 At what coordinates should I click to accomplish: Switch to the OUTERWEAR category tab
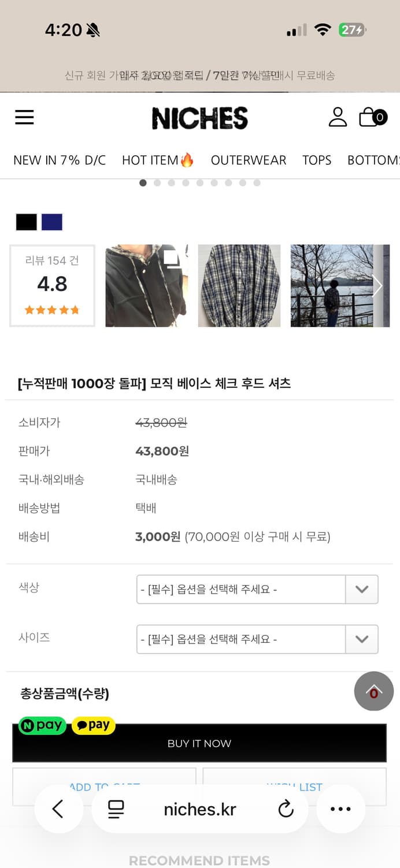click(x=249, y=160)
